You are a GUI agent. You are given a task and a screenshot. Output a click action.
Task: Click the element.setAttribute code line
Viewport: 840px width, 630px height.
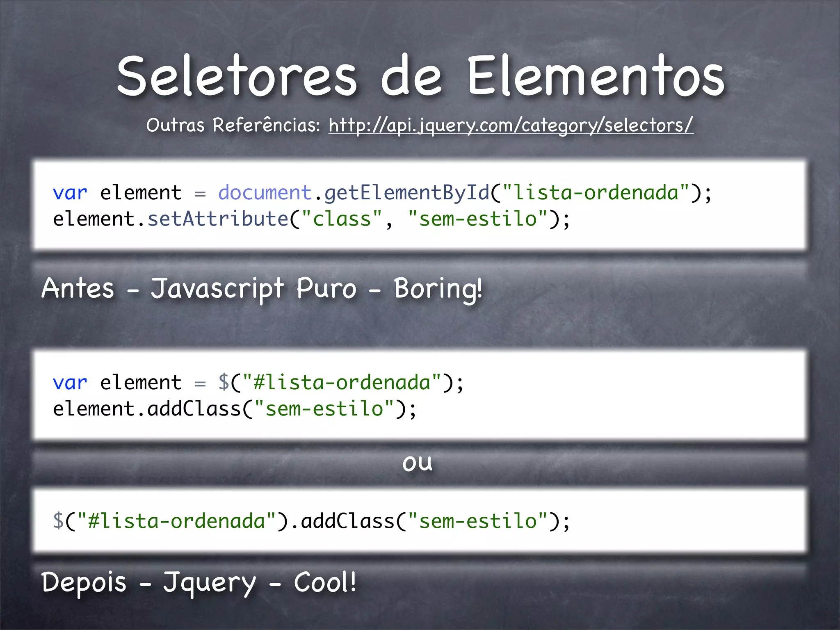coord(311,219)
